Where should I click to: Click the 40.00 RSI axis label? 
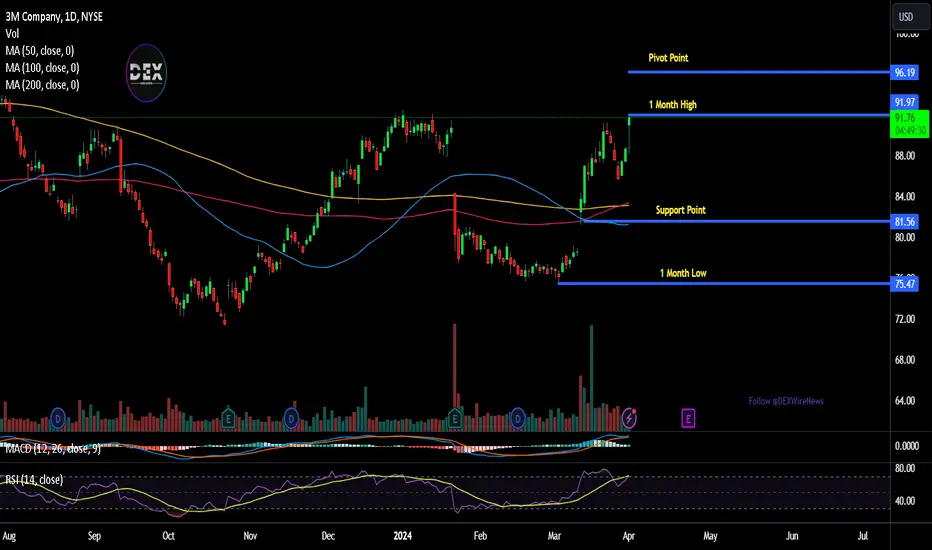click(x=905, y=501)
